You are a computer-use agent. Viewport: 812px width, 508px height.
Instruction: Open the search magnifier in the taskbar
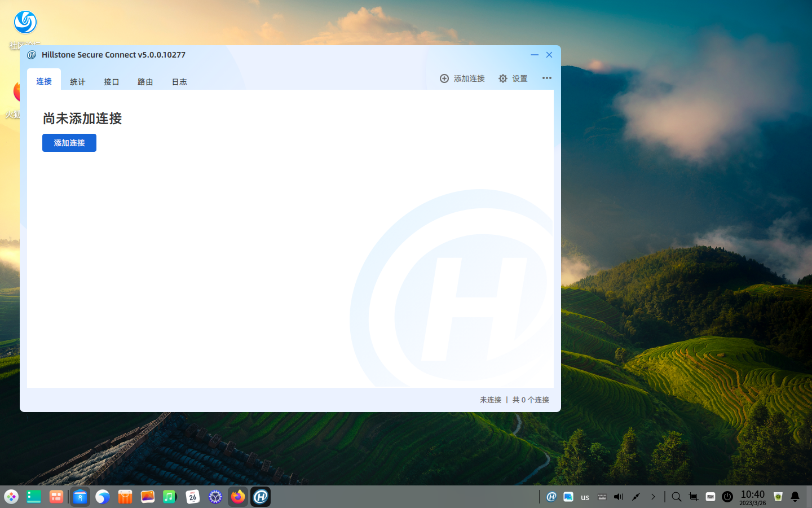[x=677, y=497]
